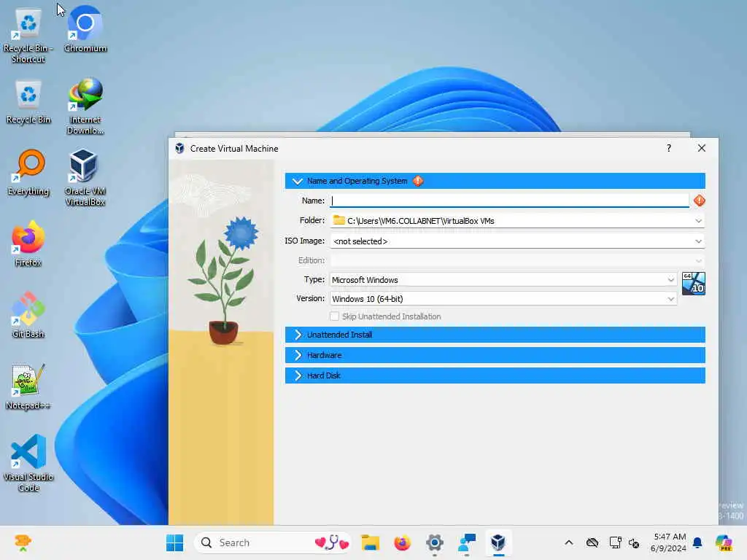The width and height of the screenshot is (747, 560).
Task: Select the Git Bash desktop icon
Action: 28,315
